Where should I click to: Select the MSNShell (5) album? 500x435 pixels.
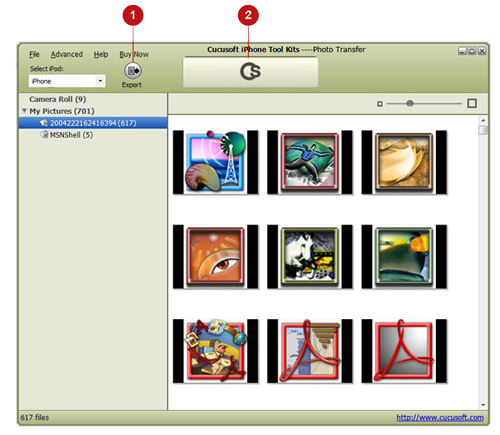click(x=71, y=135)
